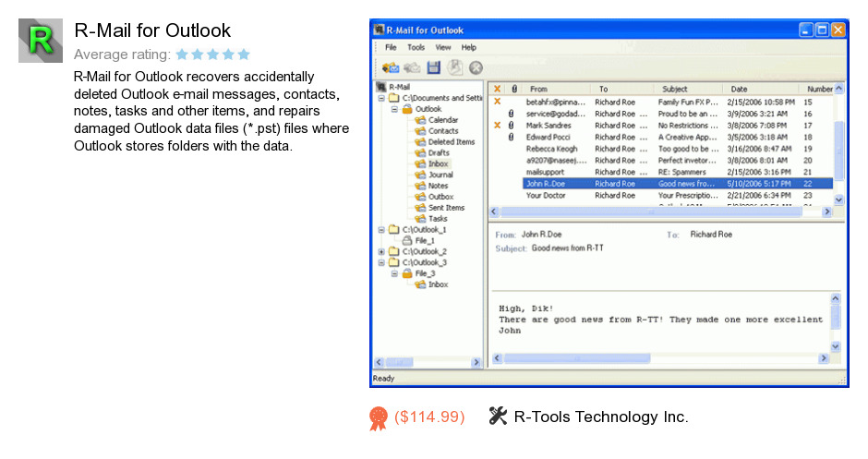Click the orange award ribbon price icon
868x459 pixels.
(379, 418)
